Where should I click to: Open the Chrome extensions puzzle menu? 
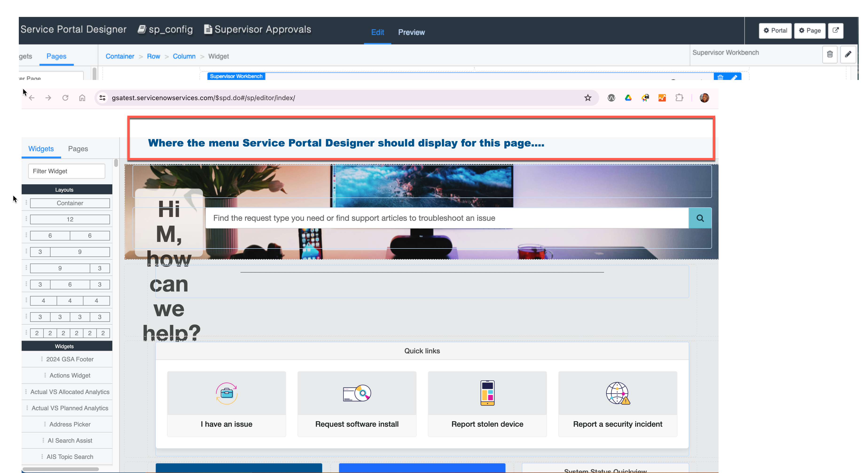click(x=679, y=98)
